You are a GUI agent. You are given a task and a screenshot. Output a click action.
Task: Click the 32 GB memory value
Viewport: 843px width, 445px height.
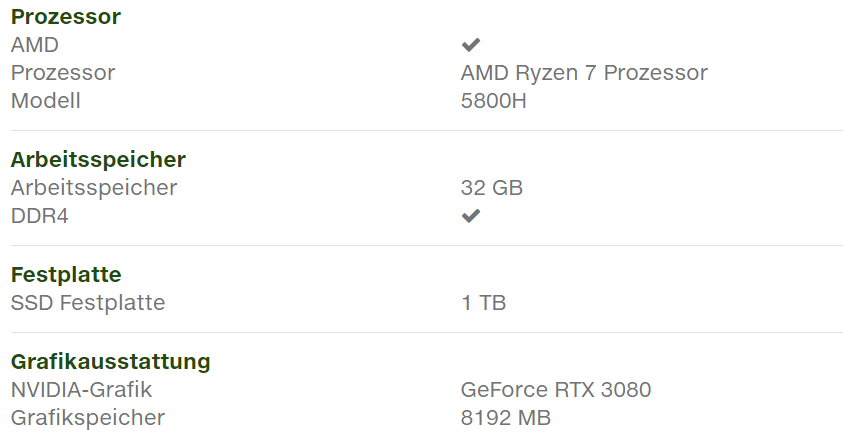click(x=492, y=188)
